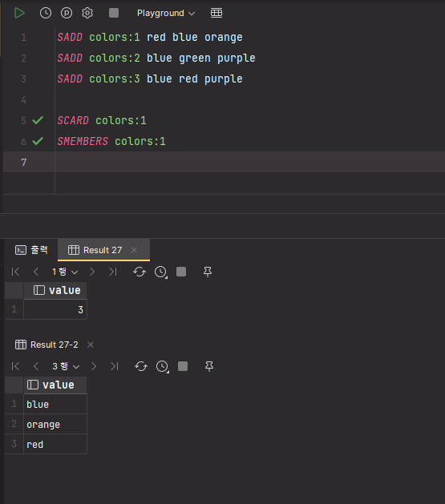Viewport: 445px width, 504px height.
Task: Open auto-refresh clock in Result 27-2 toolbar
Action: click(163, 366)
